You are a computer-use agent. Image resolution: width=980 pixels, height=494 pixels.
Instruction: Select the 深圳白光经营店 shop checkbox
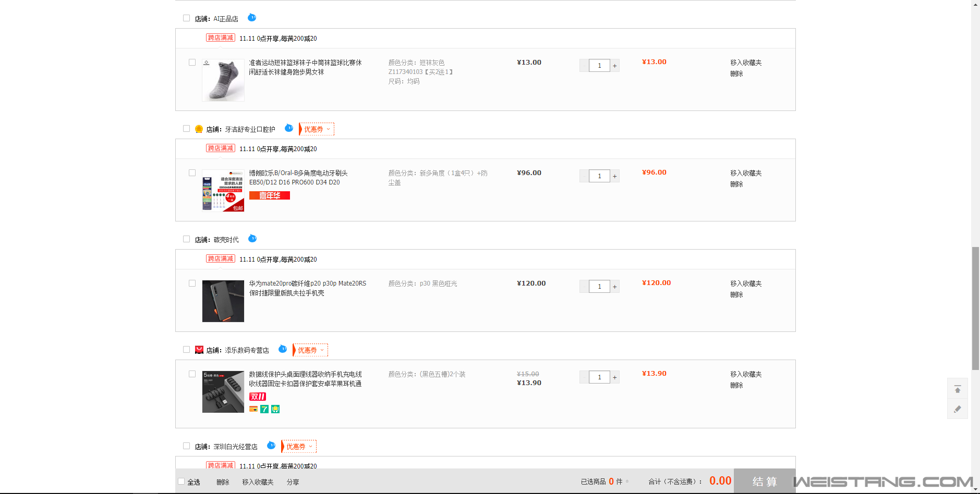pyautogui.click(x=186, y=446)
